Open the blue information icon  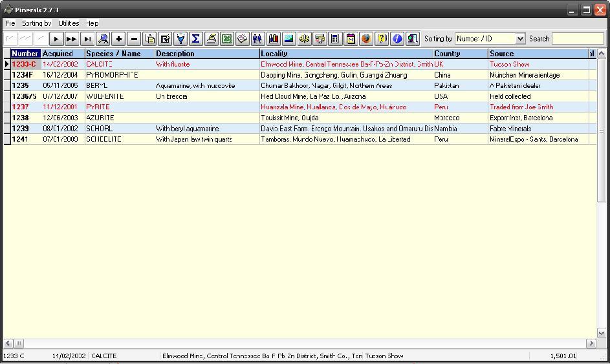click(397, 39)
